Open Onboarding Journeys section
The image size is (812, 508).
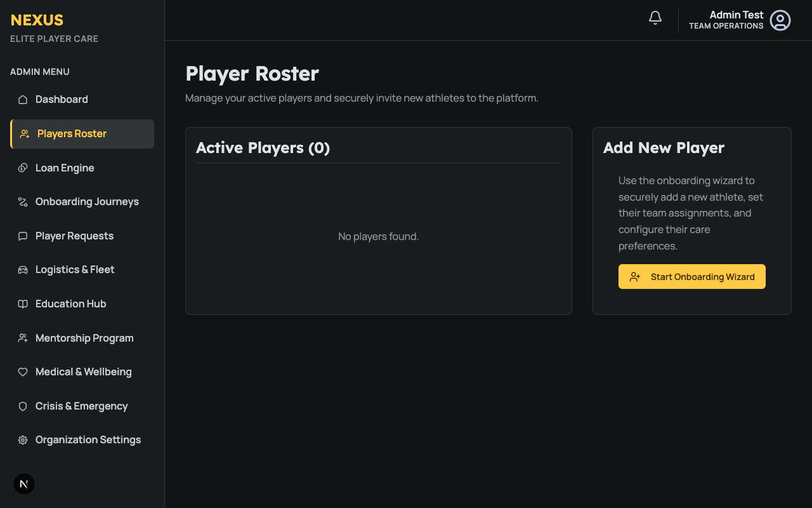coord(82,202)
